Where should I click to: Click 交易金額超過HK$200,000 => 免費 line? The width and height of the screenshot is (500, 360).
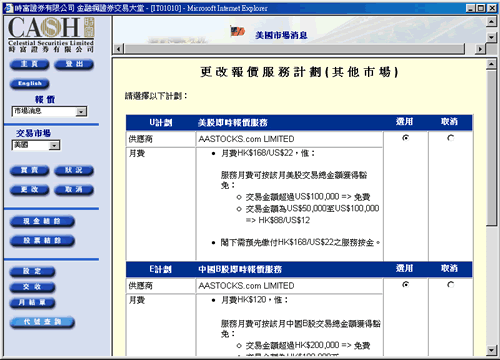click(x=308, y=345)
